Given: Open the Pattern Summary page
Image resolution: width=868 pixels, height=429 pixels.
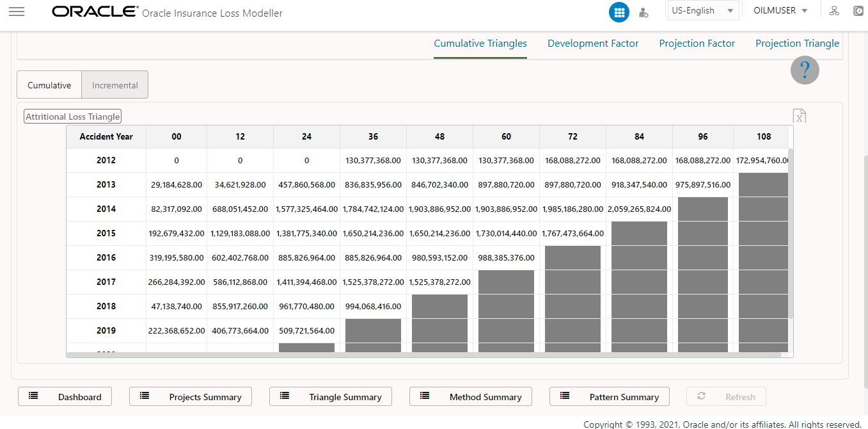Looking at the screenshot, I should 610,396.
